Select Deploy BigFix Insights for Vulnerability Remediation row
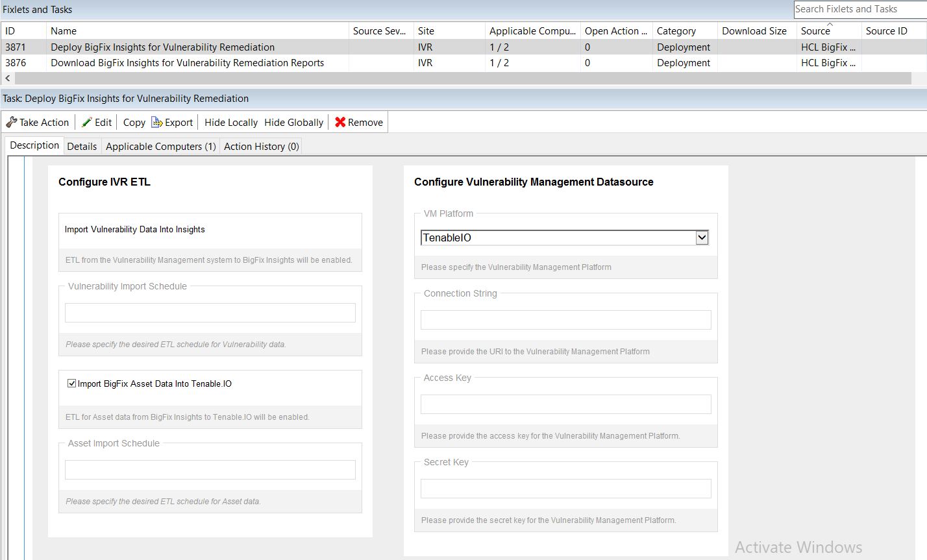 pos(463,47)
